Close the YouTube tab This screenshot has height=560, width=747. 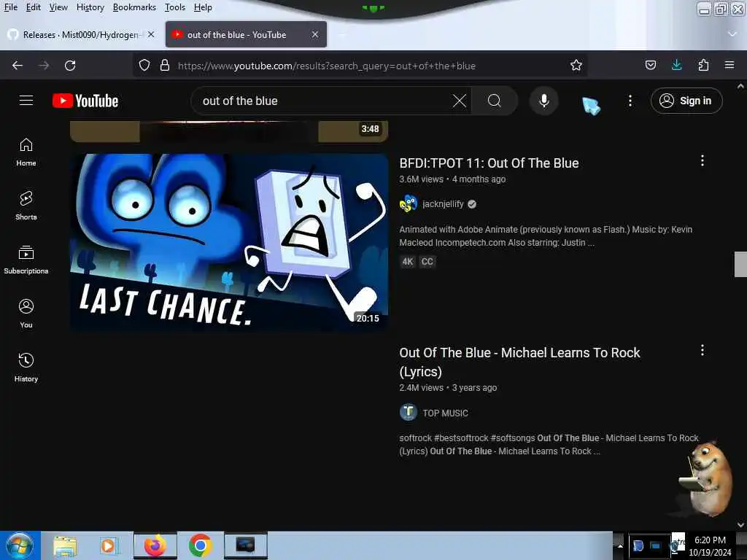[x=315, y=34]
